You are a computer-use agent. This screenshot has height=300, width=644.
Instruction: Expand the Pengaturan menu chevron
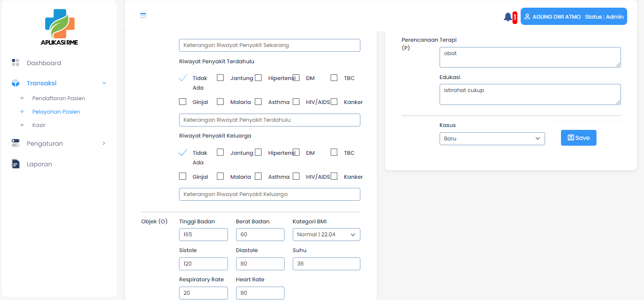tap(104, 143)
